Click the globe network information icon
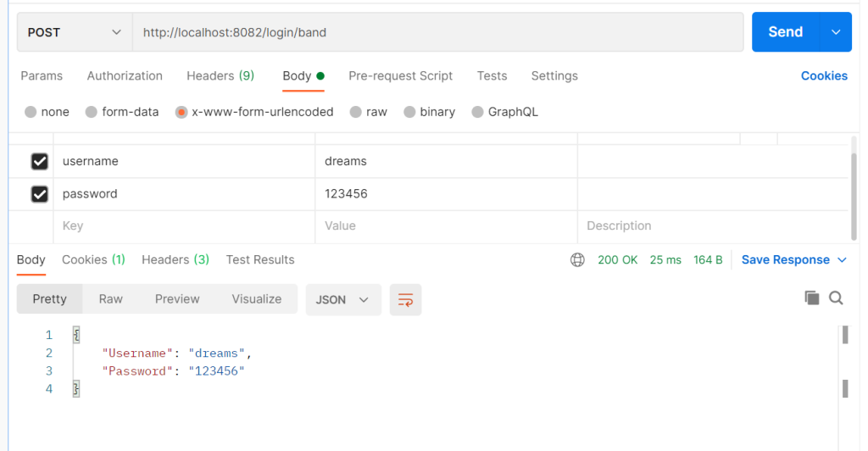 click(577, 260)
